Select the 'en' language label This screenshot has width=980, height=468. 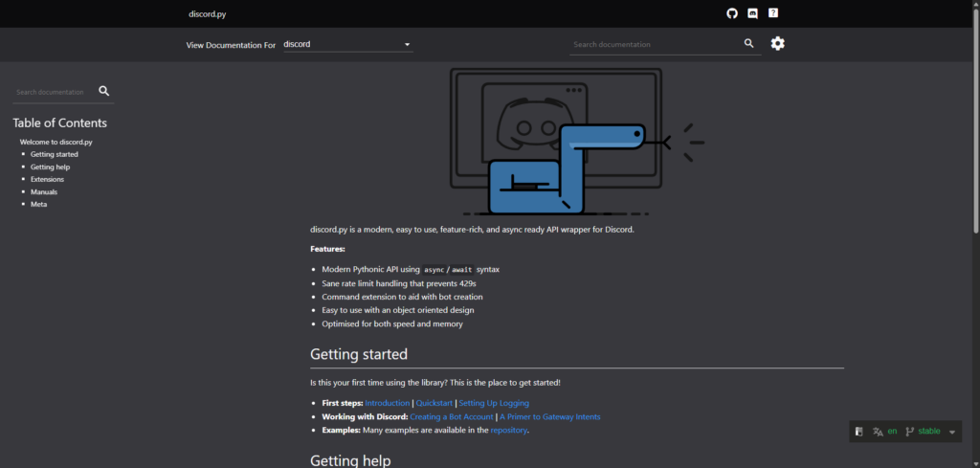[892, 431]
